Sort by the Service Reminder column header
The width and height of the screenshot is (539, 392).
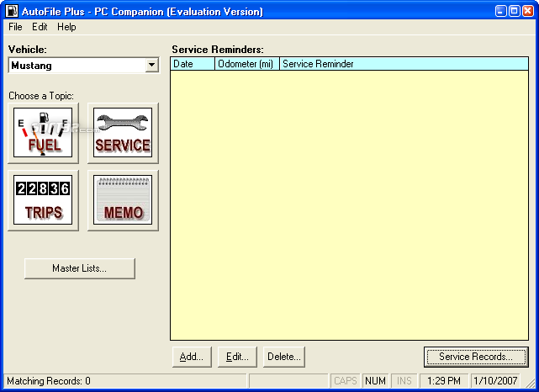pyautogui.click(x=404, y=64)
